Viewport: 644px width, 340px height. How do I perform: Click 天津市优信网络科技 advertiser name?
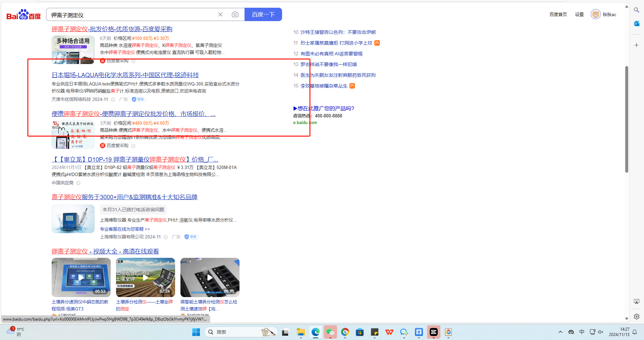point(71,99)
